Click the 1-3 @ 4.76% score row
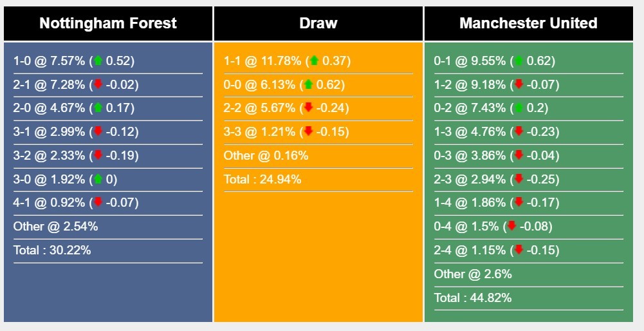 (529, 132)
